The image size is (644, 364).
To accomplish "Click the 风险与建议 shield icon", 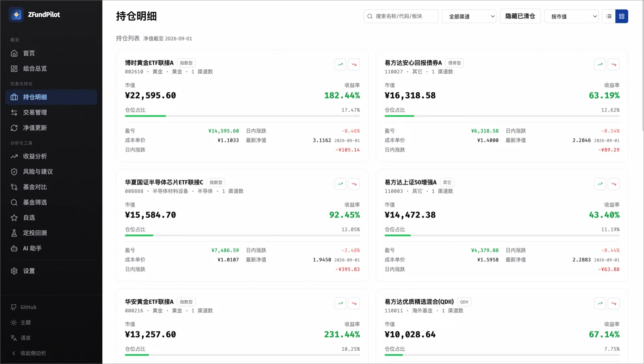I will 14,172.
